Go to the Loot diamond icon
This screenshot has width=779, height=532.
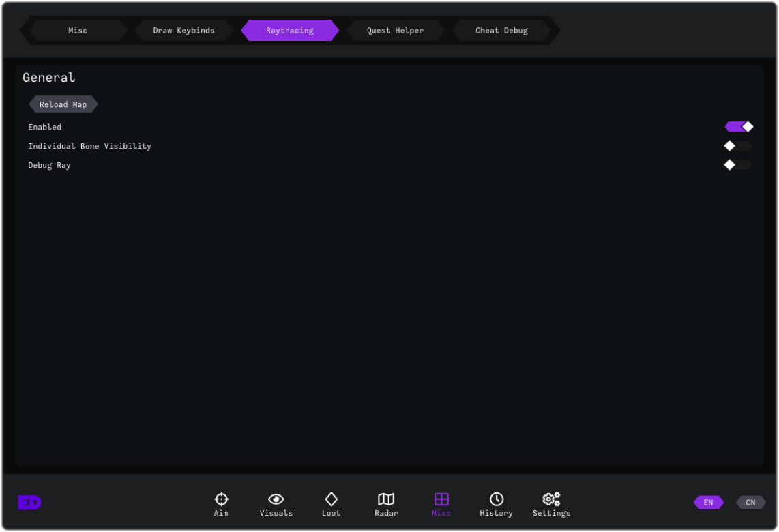331,505
